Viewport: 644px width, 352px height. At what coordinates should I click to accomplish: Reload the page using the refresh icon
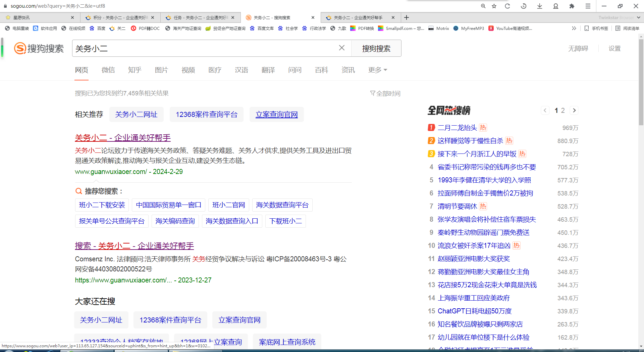coord(507,6)
